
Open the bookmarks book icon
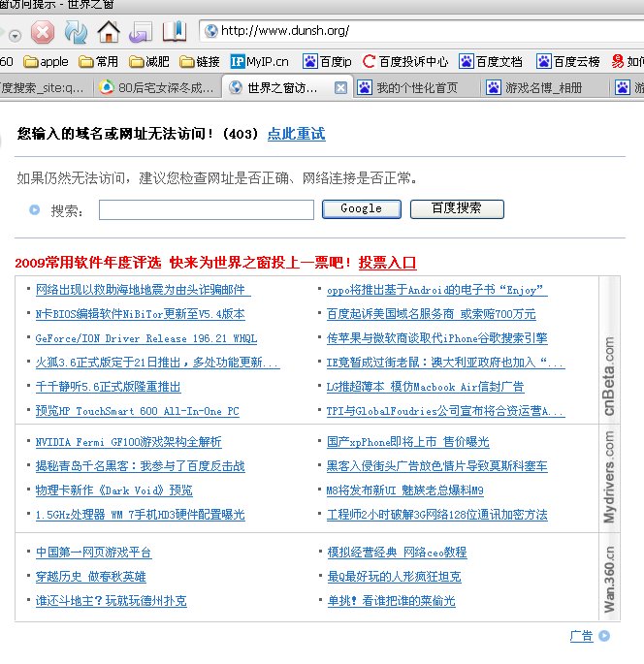(x=175, y=31)
